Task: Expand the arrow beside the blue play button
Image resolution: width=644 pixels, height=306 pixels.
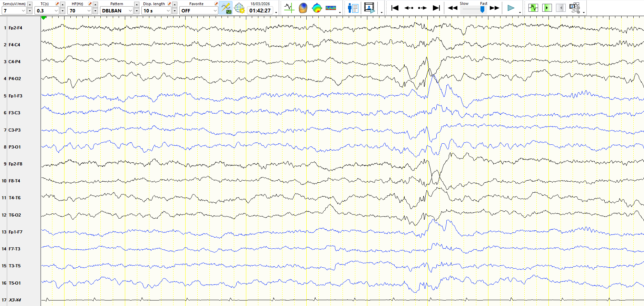Action: pos(520,12)
